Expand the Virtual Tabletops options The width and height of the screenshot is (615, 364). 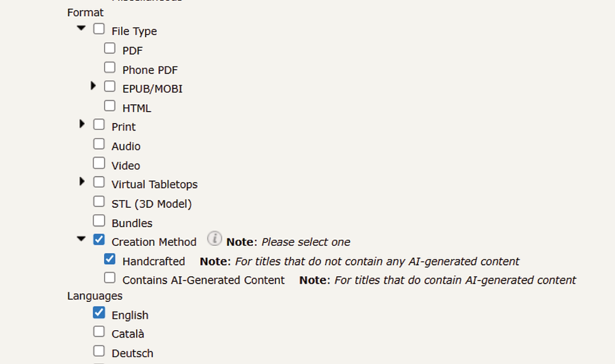click(x=82, y=181)
